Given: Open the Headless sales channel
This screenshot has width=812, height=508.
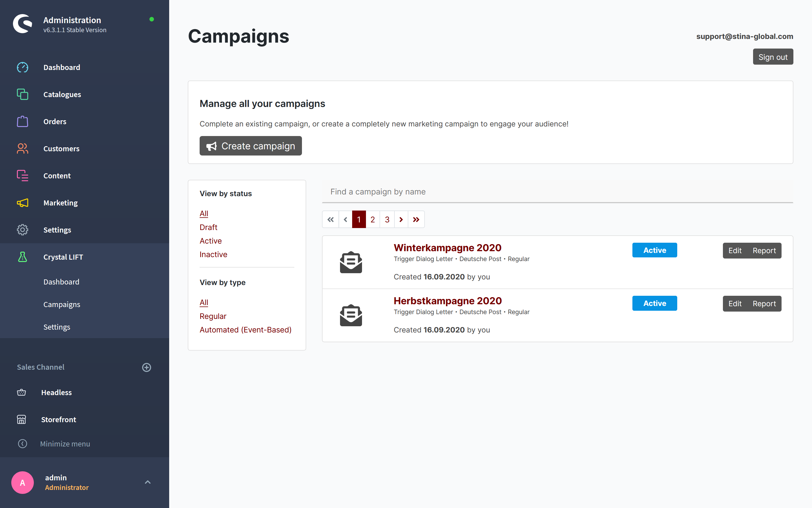Looking at the screenshot, I should click(x=56, y=392).
